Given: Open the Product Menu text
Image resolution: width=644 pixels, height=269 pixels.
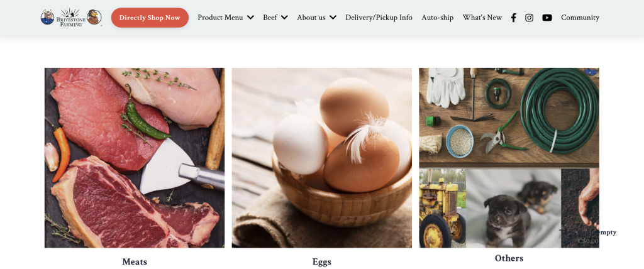Looking at the screenshot, I should [x=220, y=18].
